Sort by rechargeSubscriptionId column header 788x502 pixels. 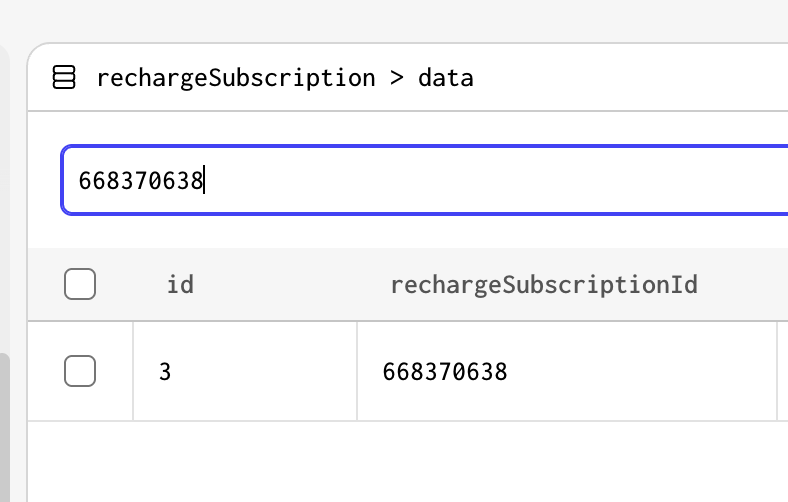tap(544, 284)
